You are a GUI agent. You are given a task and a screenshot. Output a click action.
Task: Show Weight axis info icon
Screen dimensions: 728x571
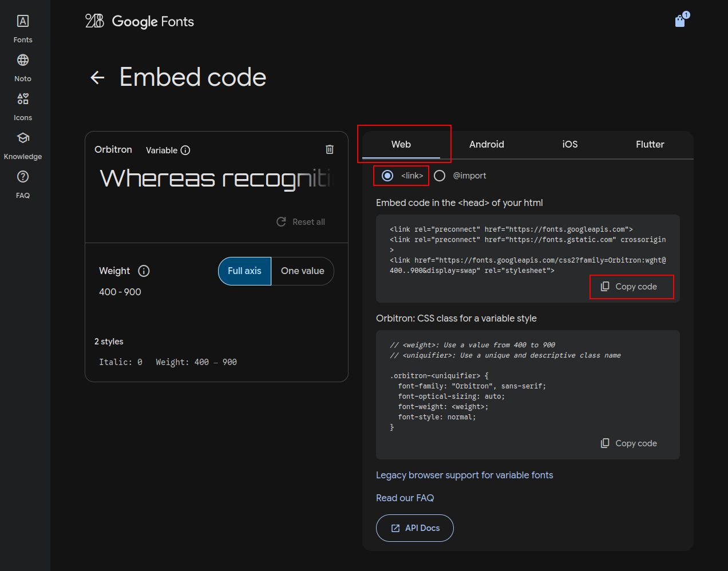click(x=144, y=271)
